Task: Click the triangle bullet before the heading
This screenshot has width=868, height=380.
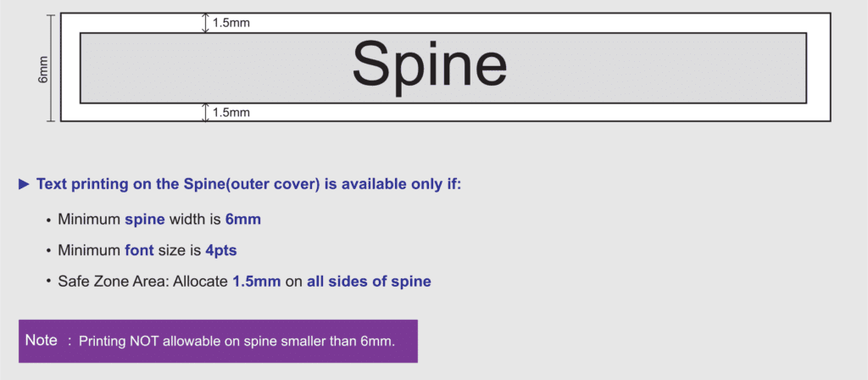Action: coord(24,184)
